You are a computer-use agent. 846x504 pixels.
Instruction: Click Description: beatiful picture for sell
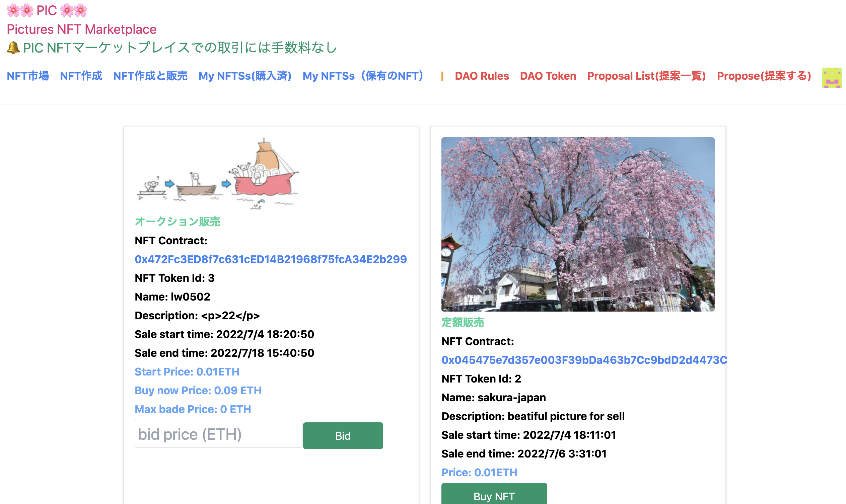533,416
